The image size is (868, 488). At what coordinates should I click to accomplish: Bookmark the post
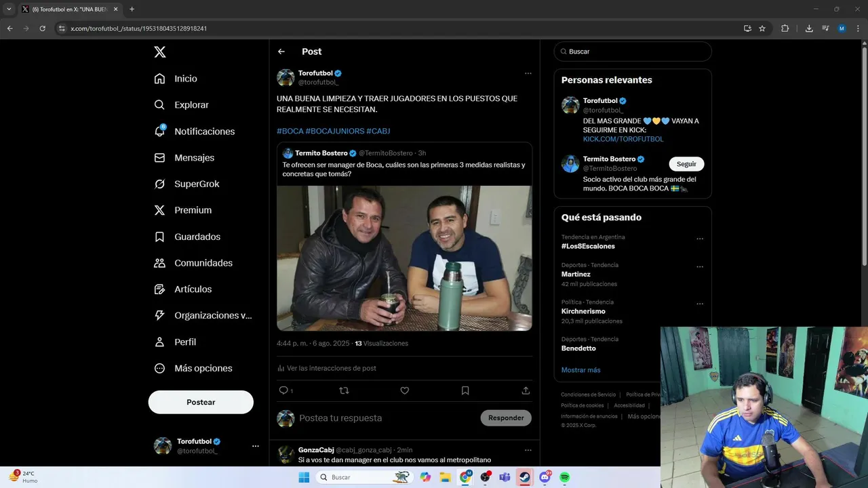[465, 390]
